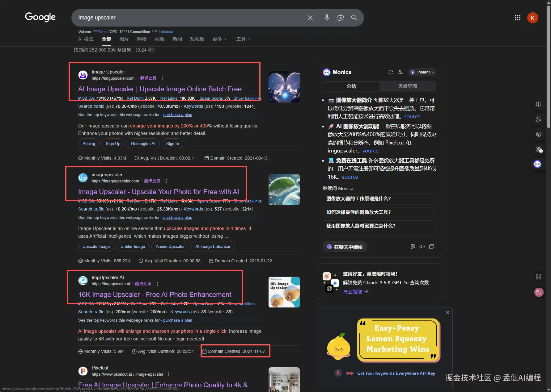This screenshot has width=551, height=392.
Task: Open Google apps grid
Action: (518, 18)
